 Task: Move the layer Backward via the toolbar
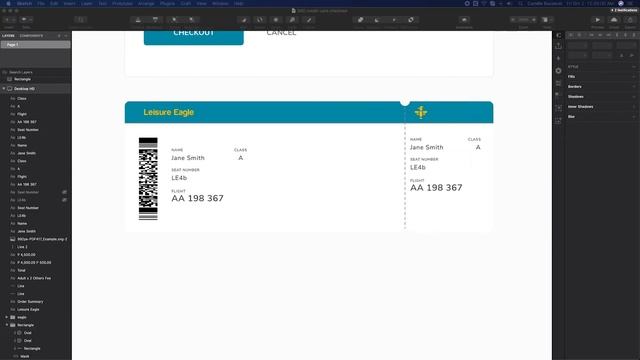tap(155, 20)
